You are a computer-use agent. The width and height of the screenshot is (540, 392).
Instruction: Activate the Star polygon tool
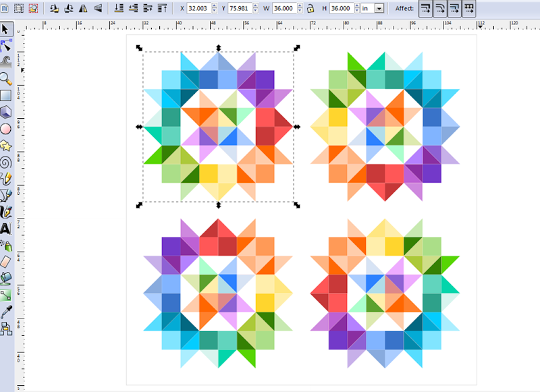tap(6, 145)
